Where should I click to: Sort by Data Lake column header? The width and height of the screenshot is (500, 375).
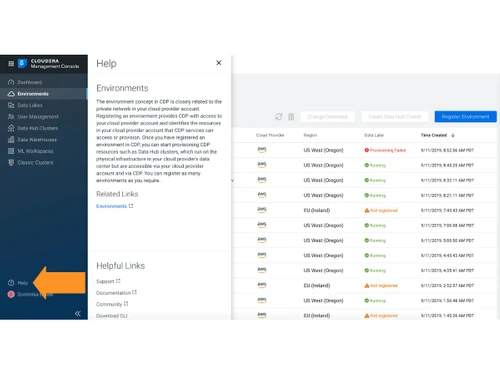click(x=374, y=135)
